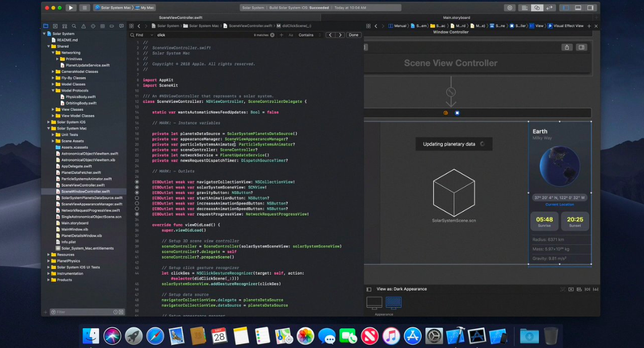Toggle the Debug area visibility
The height and width of the screenshot is (348, 644).
578,7
